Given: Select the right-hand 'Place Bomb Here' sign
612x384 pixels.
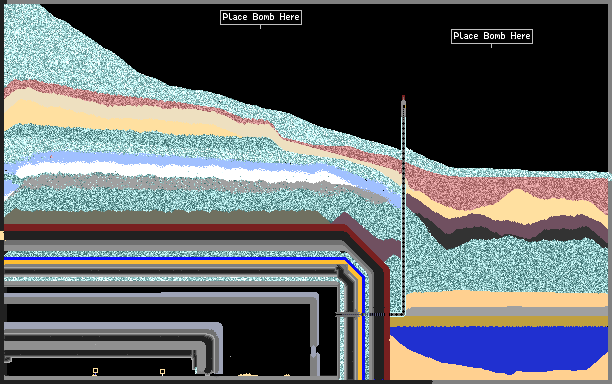Looking at the screenshot, I should (x=492, y=36).
